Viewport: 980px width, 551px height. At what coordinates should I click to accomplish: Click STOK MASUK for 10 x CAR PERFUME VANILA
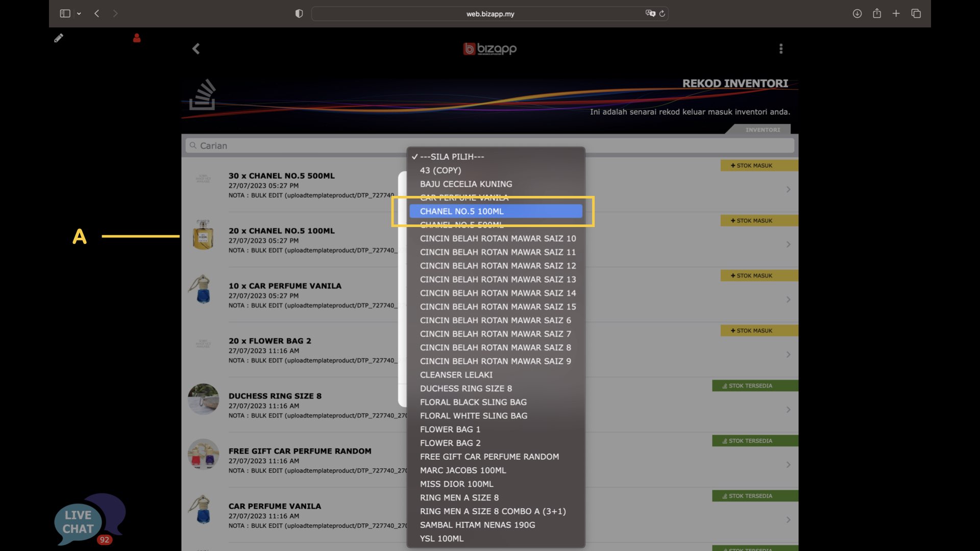pos(759,275)
